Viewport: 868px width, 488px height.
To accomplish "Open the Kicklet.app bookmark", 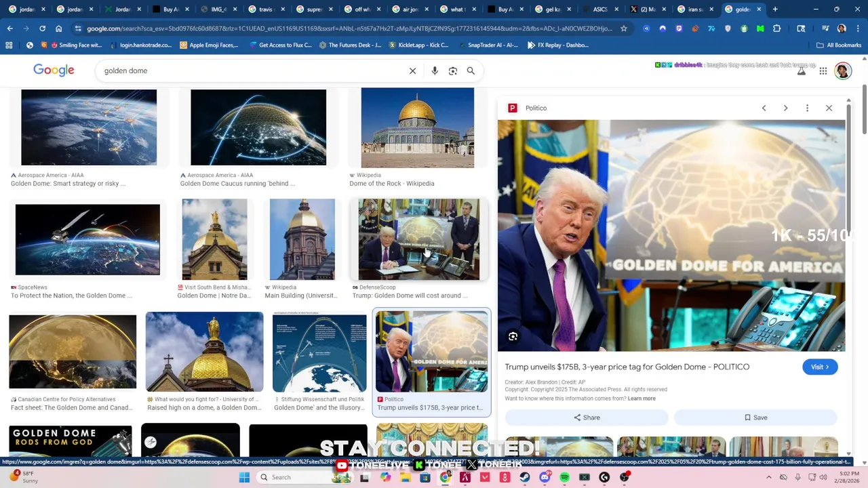I will click(x=418, y=45).
